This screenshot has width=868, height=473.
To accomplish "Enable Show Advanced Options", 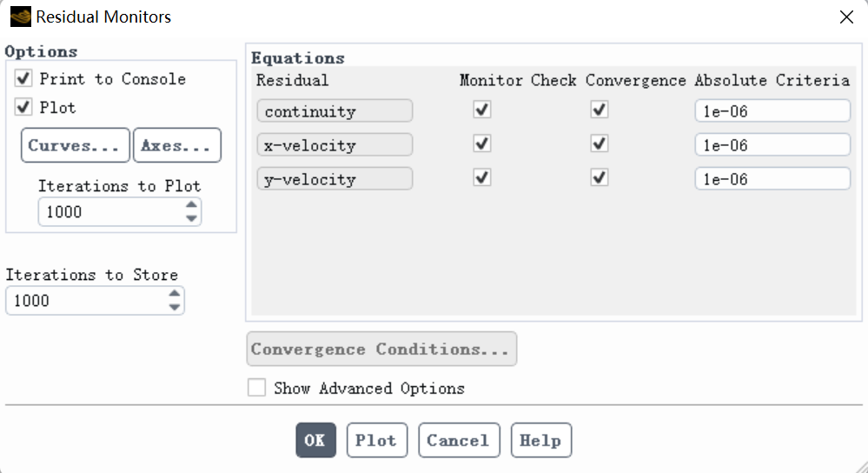I will [256, 388].
